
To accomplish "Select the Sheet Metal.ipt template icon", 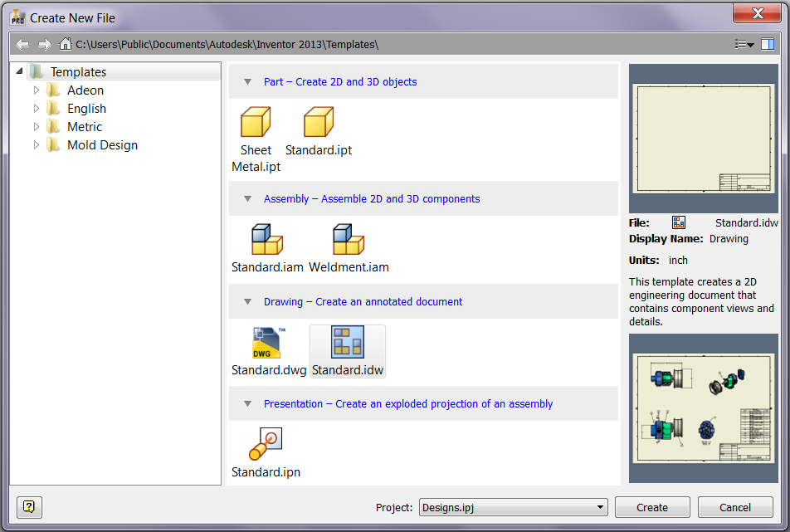I will coord(256,122).
